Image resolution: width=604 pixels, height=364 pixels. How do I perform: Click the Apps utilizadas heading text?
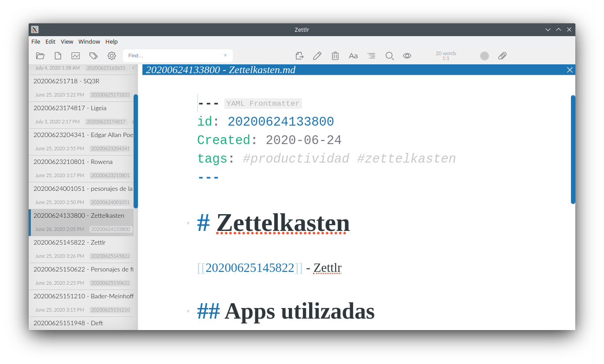click(x=299, y=311)
